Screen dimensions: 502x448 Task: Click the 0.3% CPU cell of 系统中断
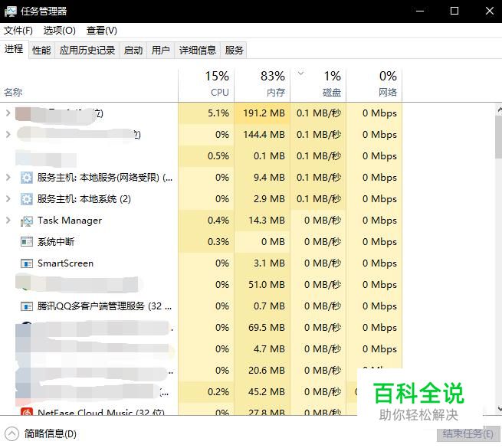click(x=206, y=241)
